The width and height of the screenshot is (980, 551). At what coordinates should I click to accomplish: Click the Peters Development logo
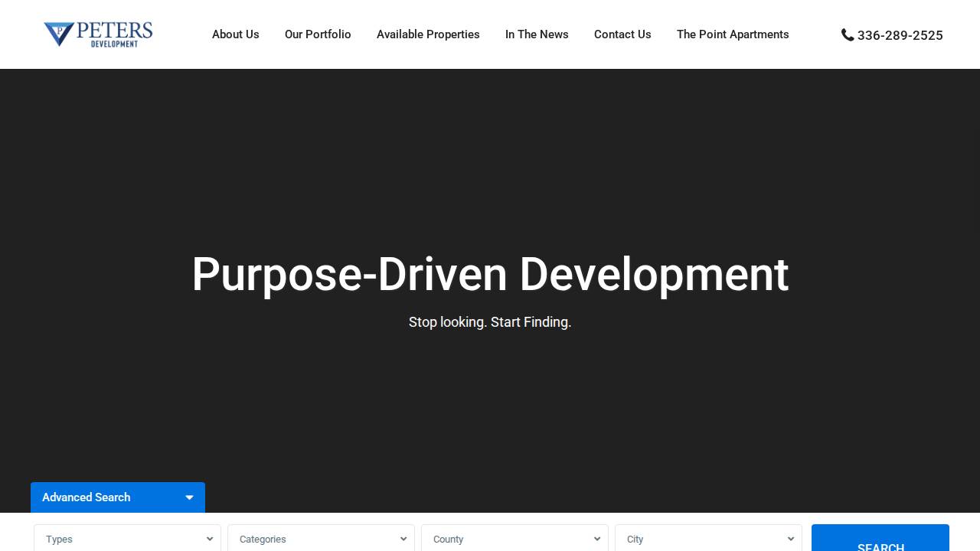click(97, 34)
